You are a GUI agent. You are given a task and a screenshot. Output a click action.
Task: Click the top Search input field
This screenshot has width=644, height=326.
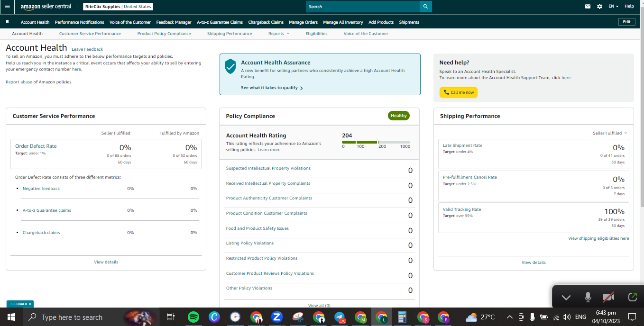coord(363,7)
